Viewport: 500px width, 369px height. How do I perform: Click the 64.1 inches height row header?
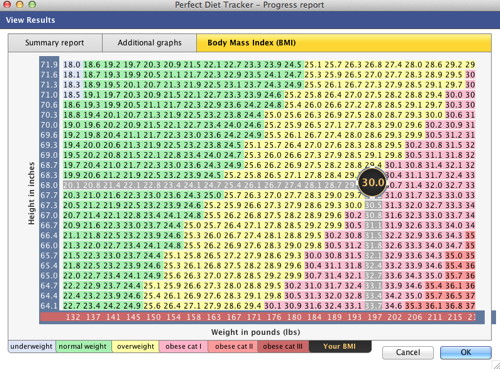(x=49, y=306)
